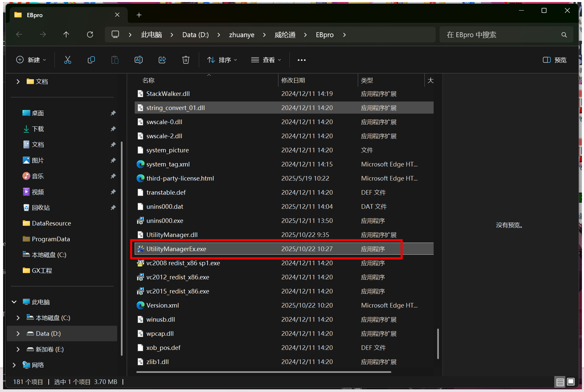Image resolution: width=584 pixels, height=392 pixels.
Task: Click 此电脑 breadcrumb in address bar
Action: click(x=151, y=35)
